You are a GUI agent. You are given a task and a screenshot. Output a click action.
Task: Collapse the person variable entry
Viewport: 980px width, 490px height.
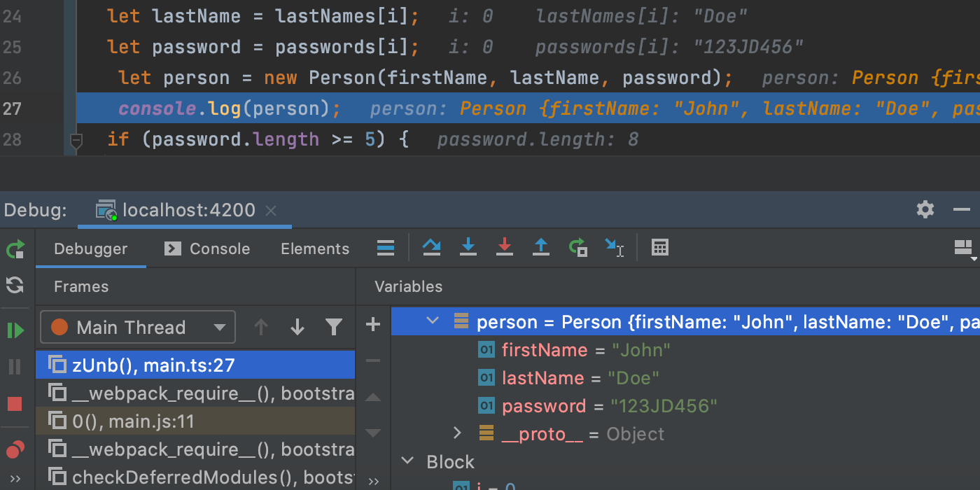[x=432, y=321]
